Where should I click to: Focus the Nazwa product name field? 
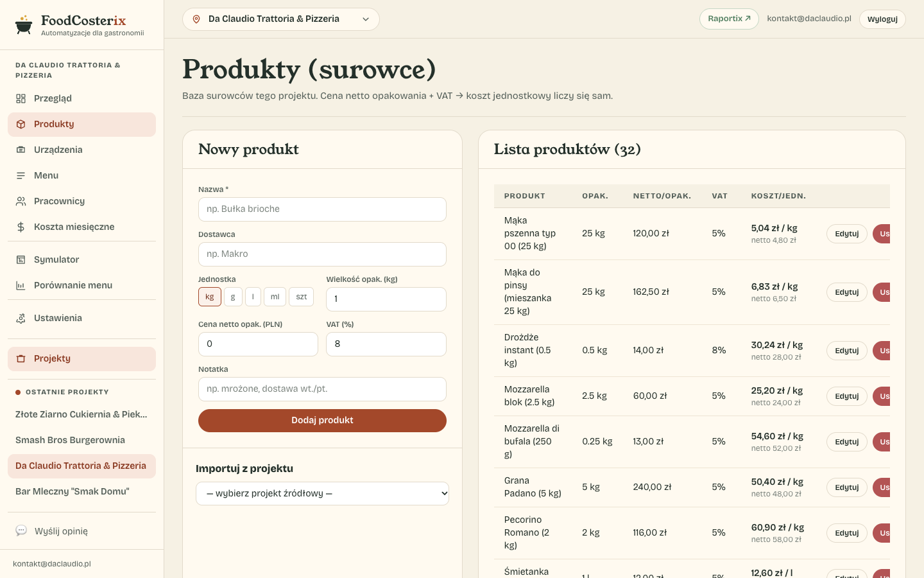pos(322,209)
